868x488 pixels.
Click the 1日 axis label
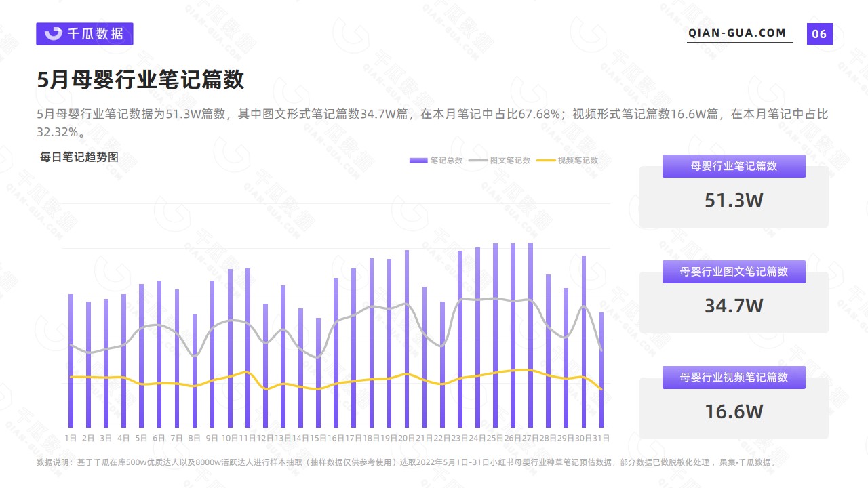pyautogui.click(x=71, y=439)
